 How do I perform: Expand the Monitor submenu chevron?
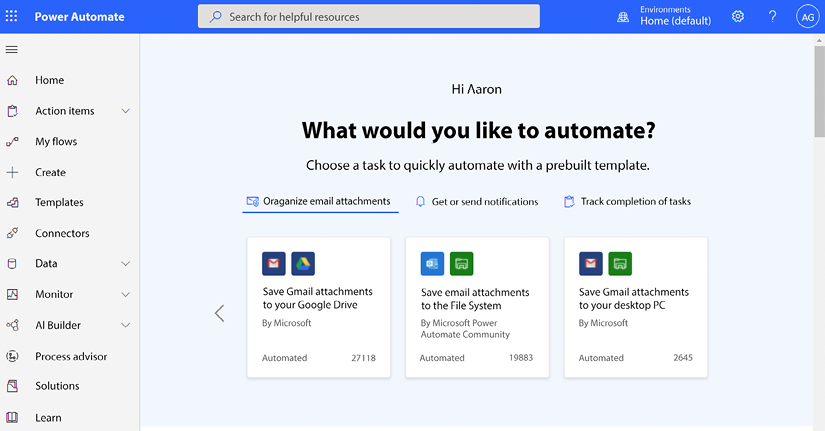coord(125,295)
